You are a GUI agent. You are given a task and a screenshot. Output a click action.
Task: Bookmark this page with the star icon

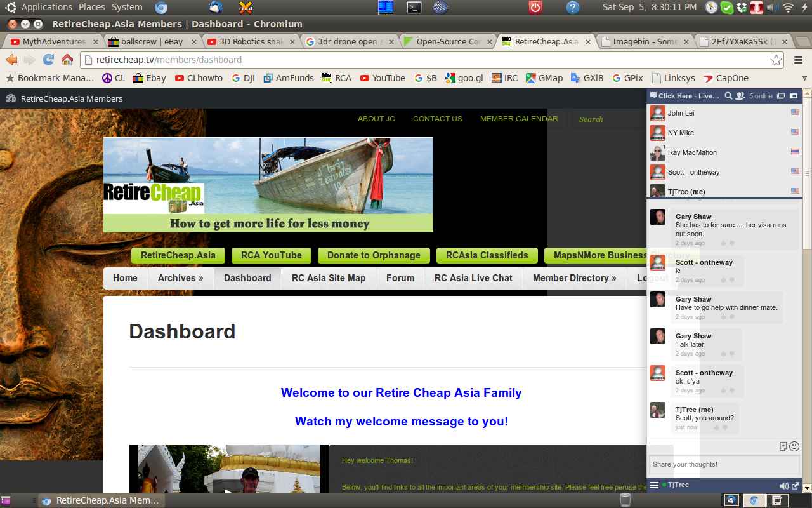coord(776,60)
